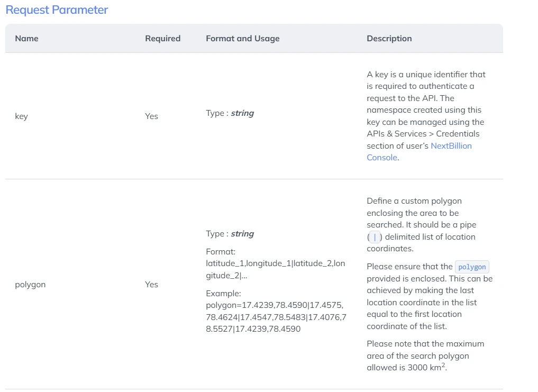Image resolution: width=538 pixels, height=392 pixels.
Task: Click the pipe character code badge
Action: 375,237
